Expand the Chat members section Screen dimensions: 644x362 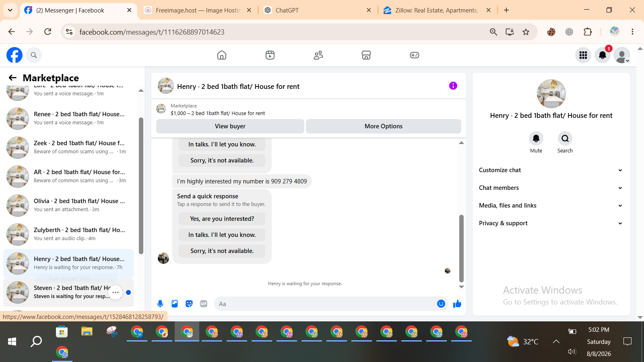[551, 188]
